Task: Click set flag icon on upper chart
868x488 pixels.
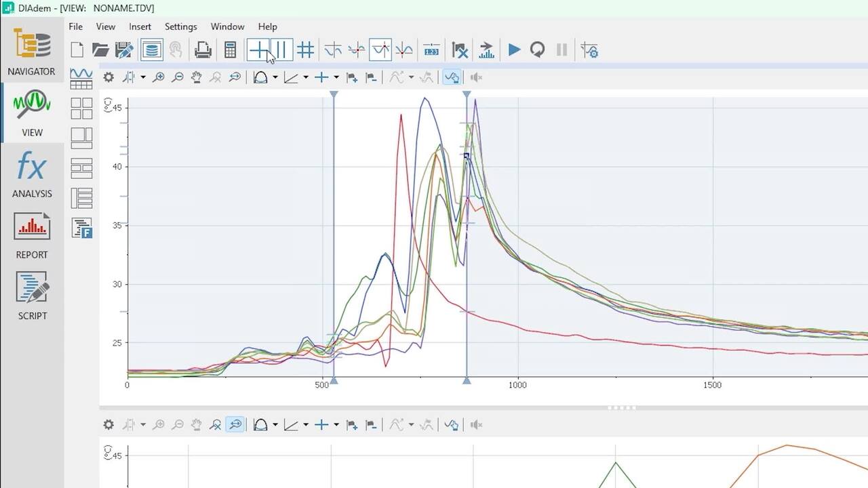Action: tap(352, 77)
